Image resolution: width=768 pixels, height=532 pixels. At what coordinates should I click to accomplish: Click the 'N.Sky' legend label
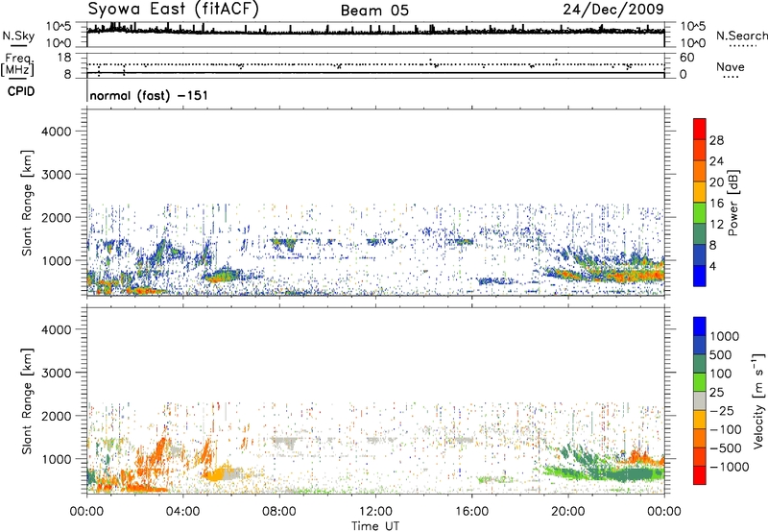[x=18, y=36]
